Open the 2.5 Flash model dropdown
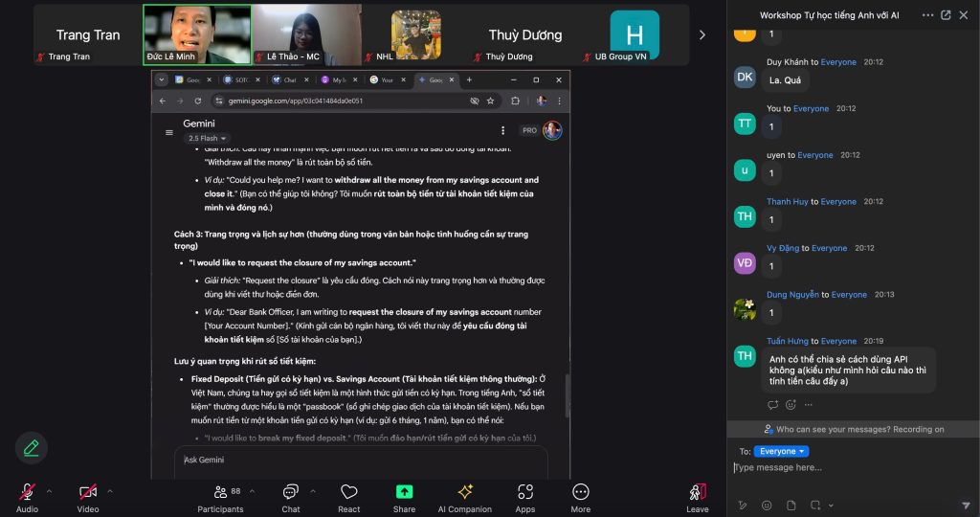The width and height of the screenshot is (980, 517). click(x=207, y=138)
